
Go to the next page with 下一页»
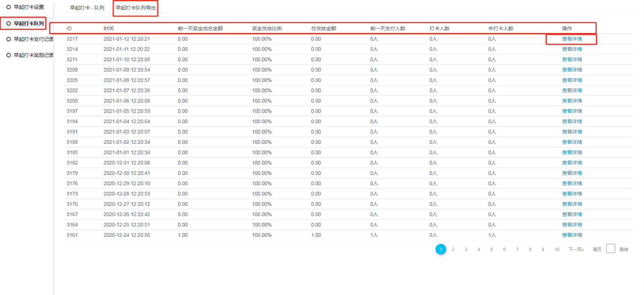pyautogui.click(x=576, y=250)
